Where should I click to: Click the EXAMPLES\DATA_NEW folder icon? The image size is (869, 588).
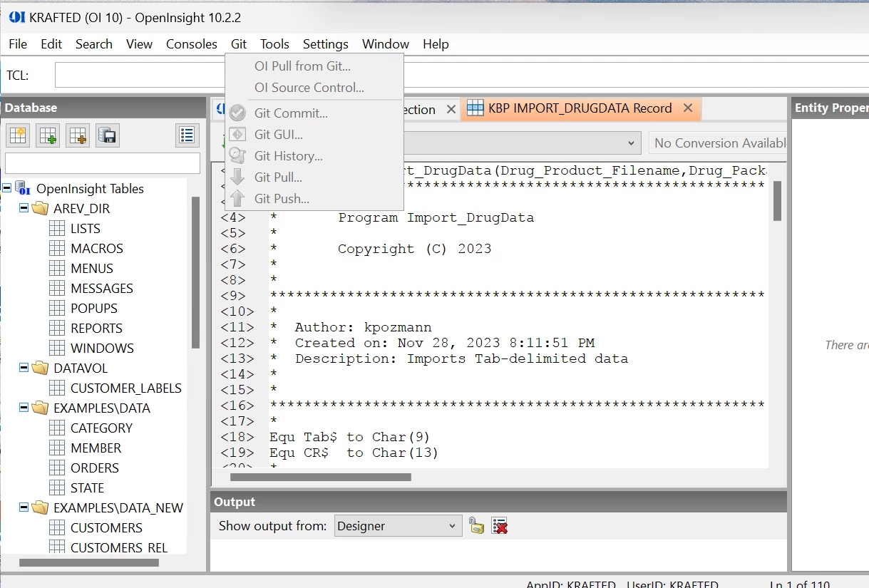[40, 508]
